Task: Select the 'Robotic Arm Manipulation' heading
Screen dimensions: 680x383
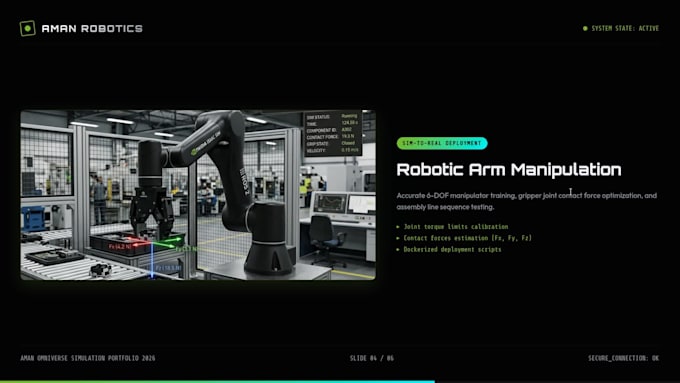Action: click(509, 170)
